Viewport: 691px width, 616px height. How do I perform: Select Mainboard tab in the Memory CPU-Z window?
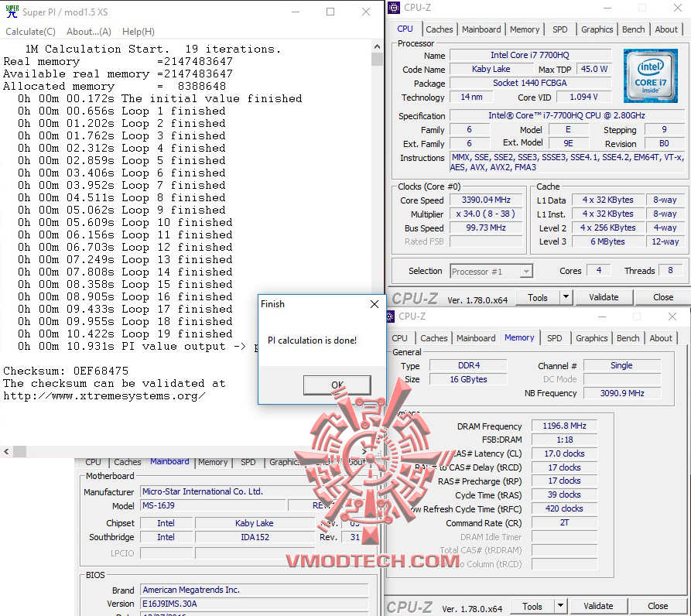(x=476, y=338)
